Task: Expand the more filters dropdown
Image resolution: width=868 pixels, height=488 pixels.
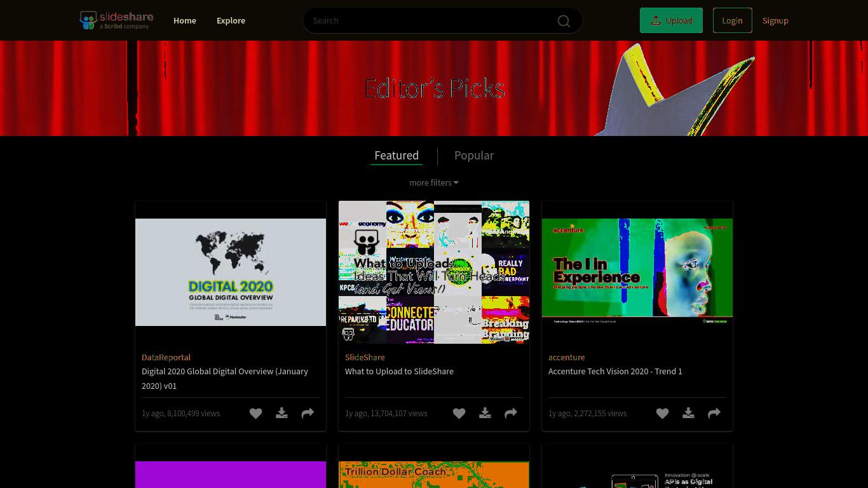Action: tap(434, 182)
